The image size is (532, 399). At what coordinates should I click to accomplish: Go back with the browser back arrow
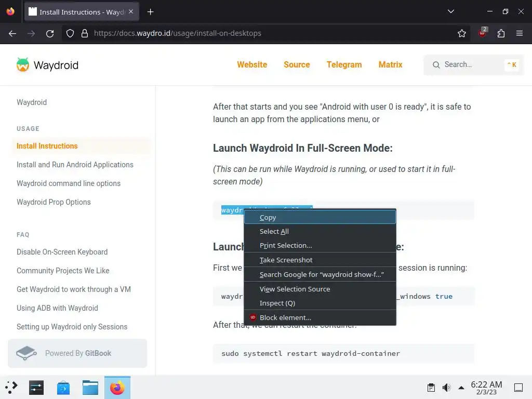12,33
